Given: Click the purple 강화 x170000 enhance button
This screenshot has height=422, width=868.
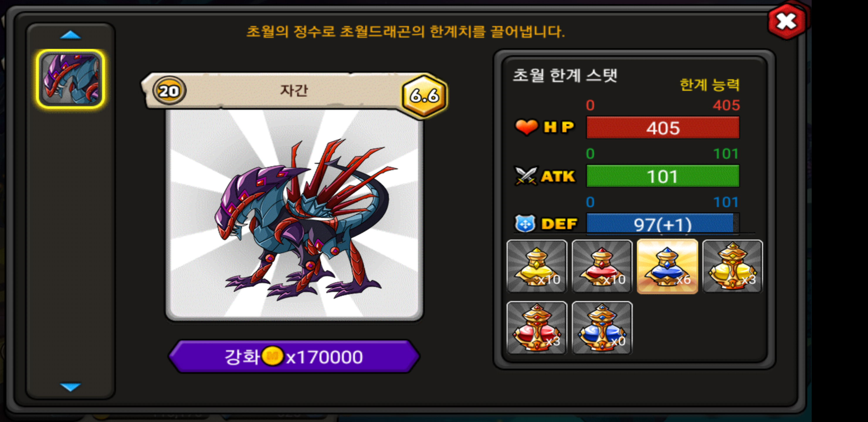Looking at the screenshot, I should (294, 356).
